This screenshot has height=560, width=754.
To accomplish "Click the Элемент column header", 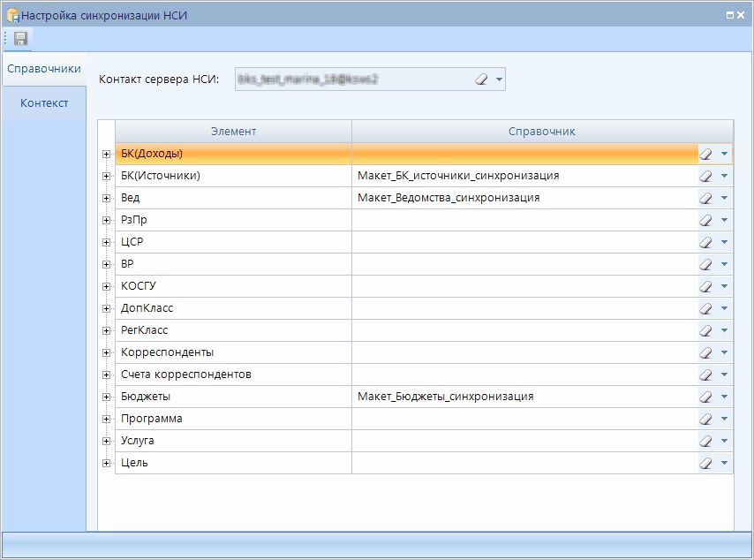I will (x=233, y=131).
